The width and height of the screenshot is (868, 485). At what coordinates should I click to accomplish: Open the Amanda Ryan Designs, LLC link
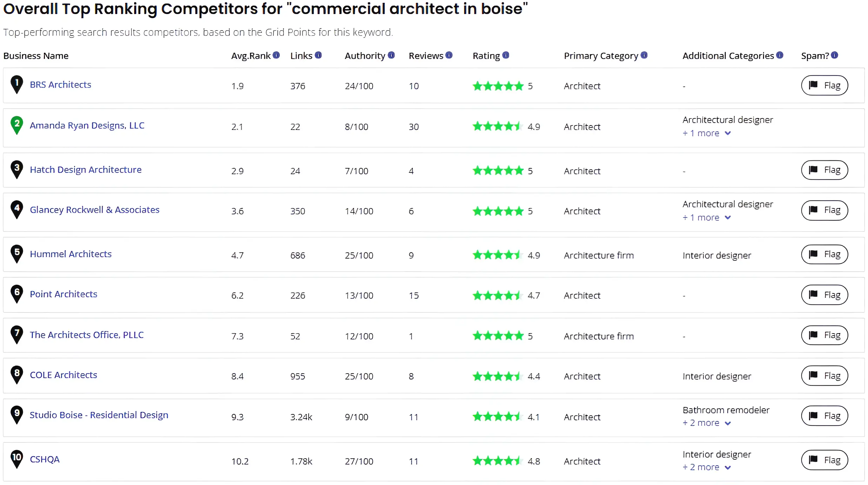tap(87, 125)
